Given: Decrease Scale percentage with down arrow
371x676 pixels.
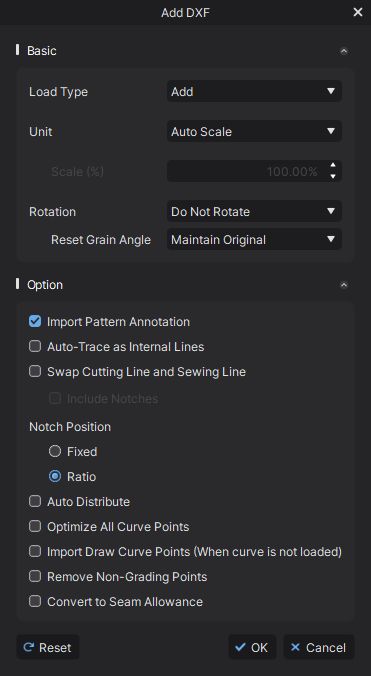Looking at the screenshot, I should coord(333,176).
